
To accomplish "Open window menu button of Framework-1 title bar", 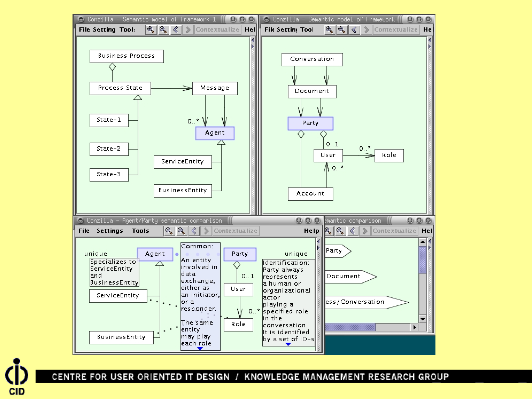I will pyautogui.click(x=81, y=19).
